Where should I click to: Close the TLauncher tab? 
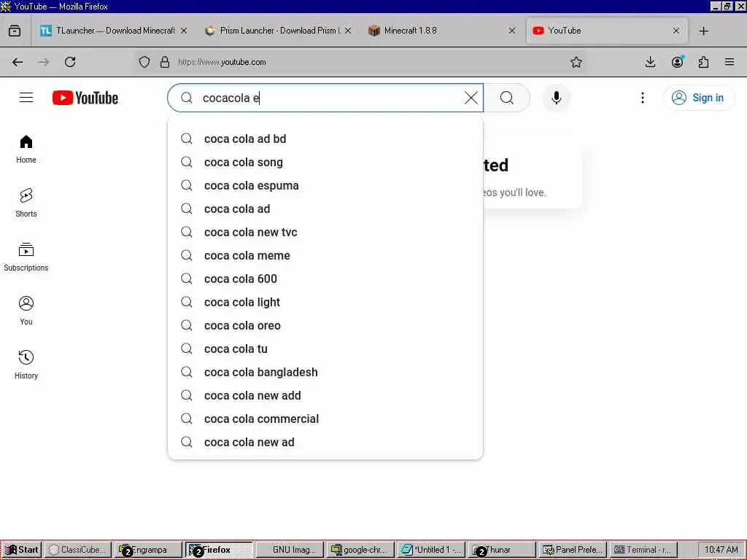click(183, 31)
